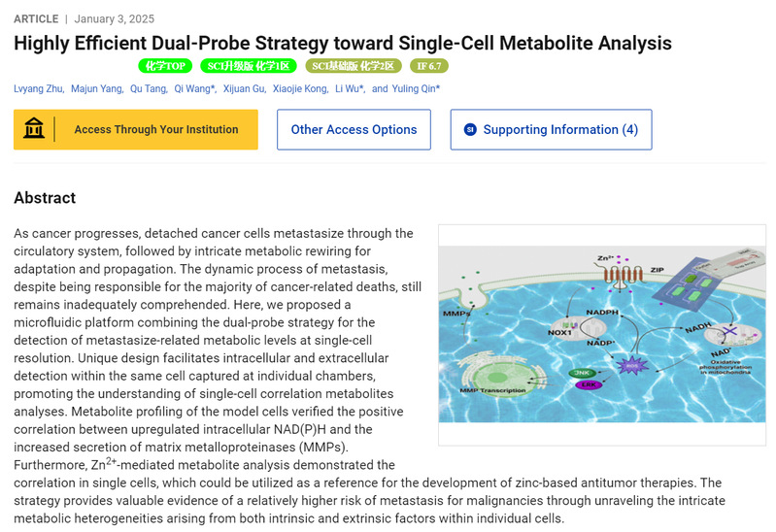776x532 pixels.
Task: Open author Xiaojie Kong link
Action: [x=303, y=88]
